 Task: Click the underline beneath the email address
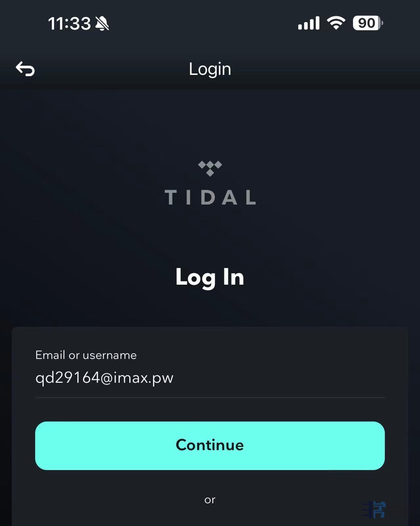[210, 397]
